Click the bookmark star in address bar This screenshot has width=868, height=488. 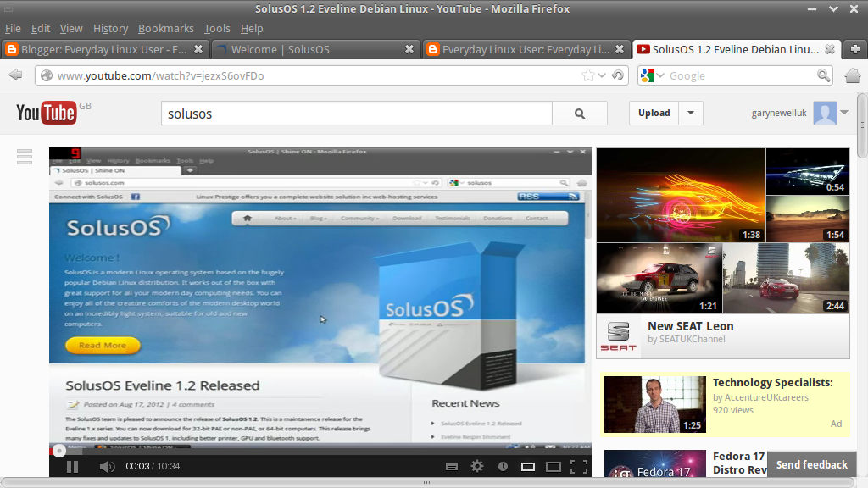(588, 75)
